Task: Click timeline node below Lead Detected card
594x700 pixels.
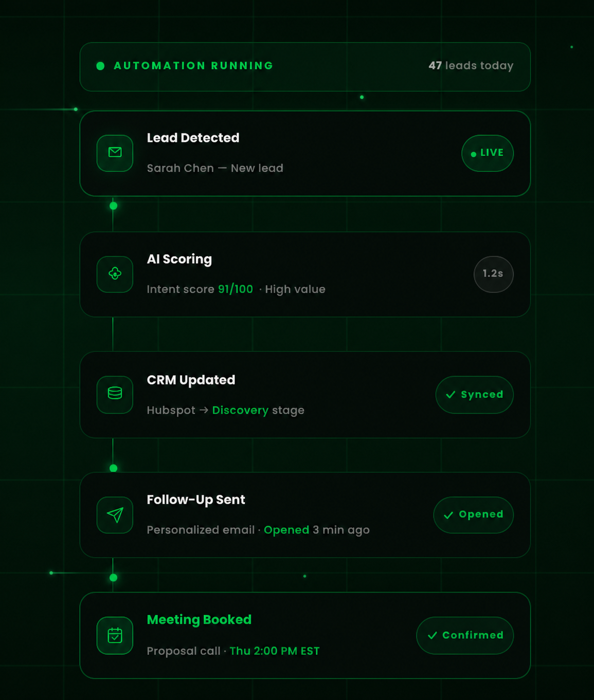Action: (x=114, y=206)
